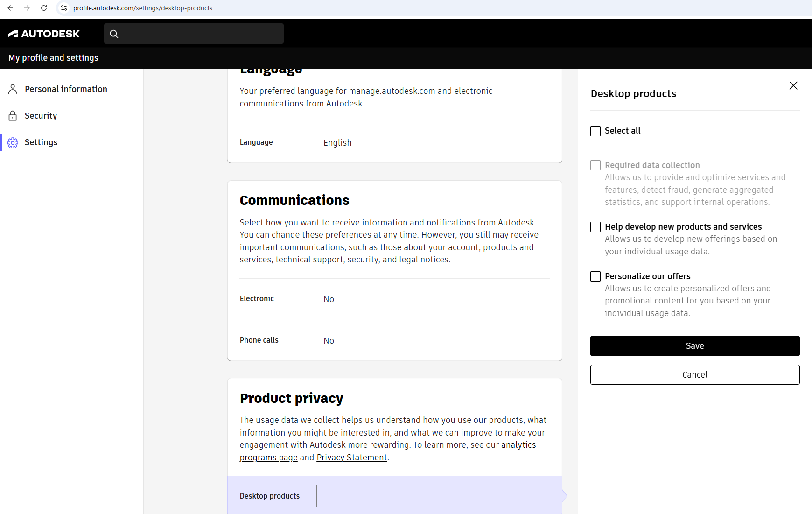
Task: Select the gear icon next to Settings
Action: pyautogui.click(x=13, y=142)
